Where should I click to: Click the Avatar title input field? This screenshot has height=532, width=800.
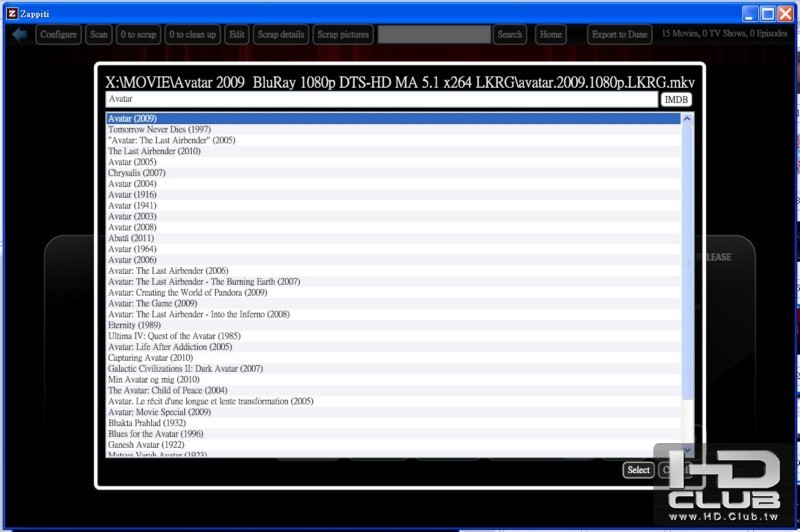point(382,99)
